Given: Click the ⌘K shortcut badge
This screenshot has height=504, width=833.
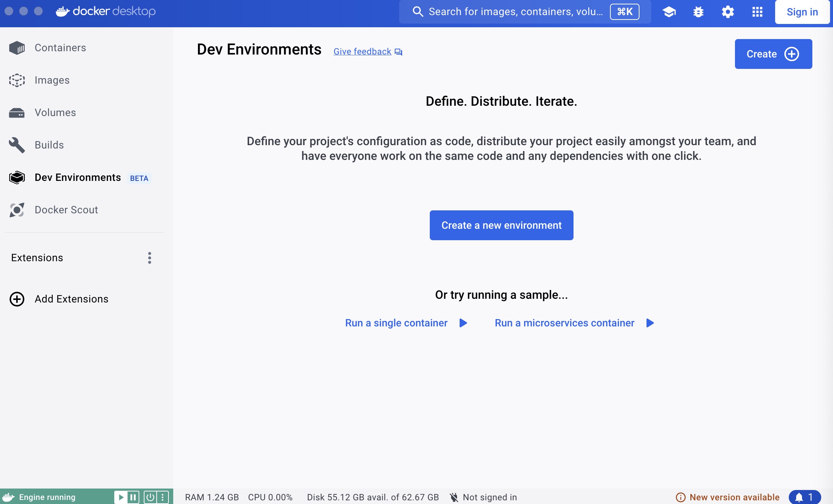Looking at the screenshot, I should (625, 12).
